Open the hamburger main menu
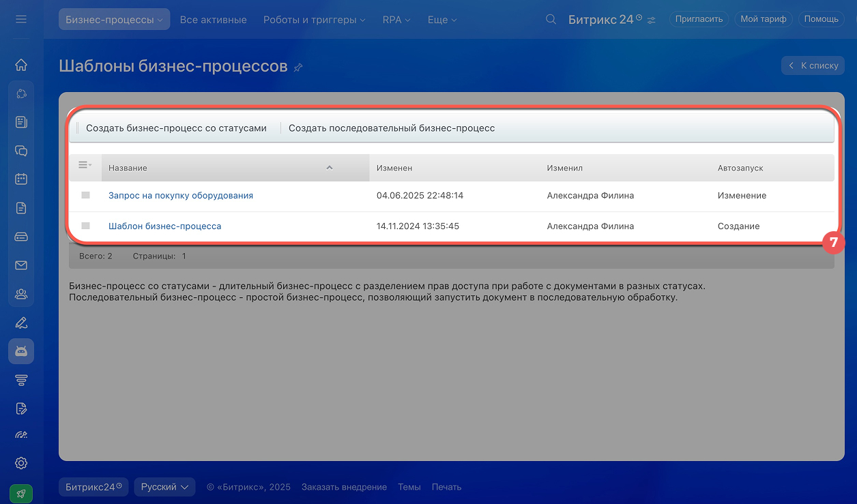 pyautogui.click(x=21, y=19)
